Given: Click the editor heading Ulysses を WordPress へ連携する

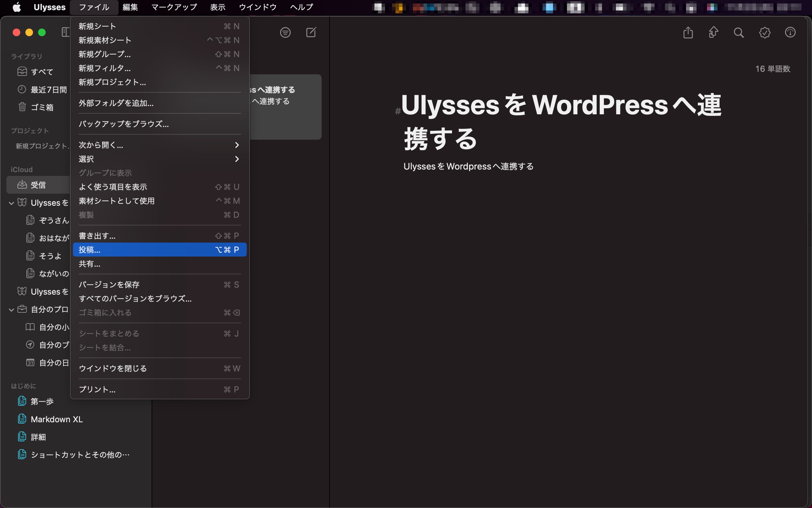Looking at the screenshot, I should click(561, 122).
